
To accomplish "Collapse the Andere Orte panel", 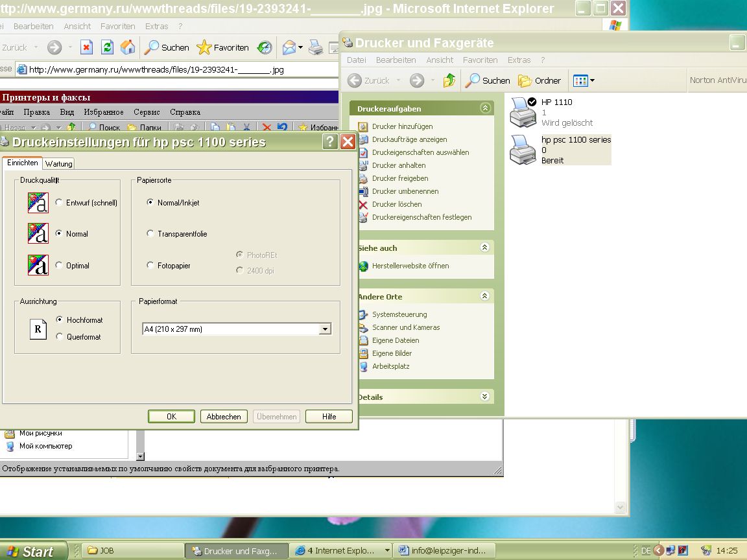I will (484, 296).
